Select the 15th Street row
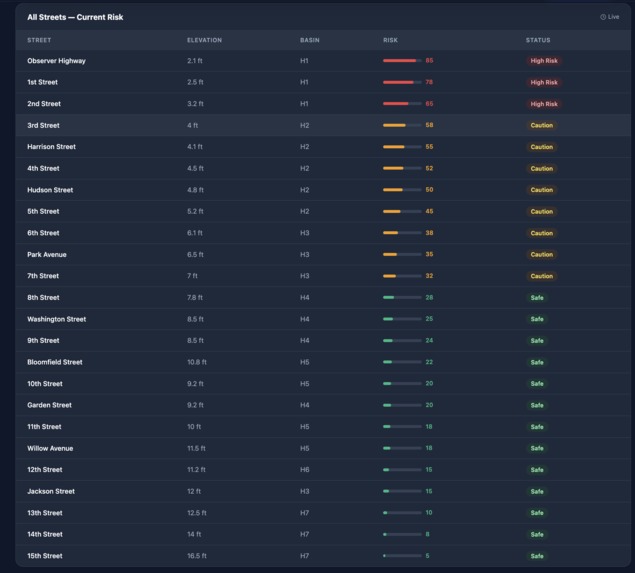The width and height of the screenshot is (635, 573). click(323, 556)
